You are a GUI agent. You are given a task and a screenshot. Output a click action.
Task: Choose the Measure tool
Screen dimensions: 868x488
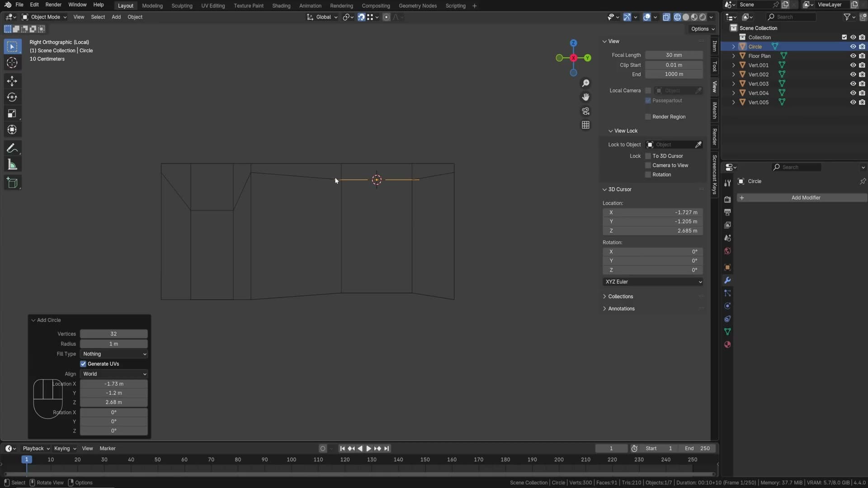click(x=12, y=165)
